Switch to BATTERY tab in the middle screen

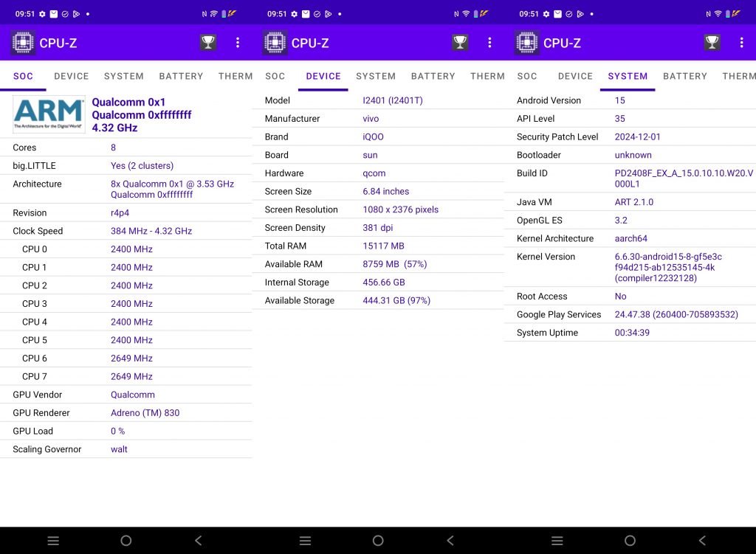coord(433,76)
